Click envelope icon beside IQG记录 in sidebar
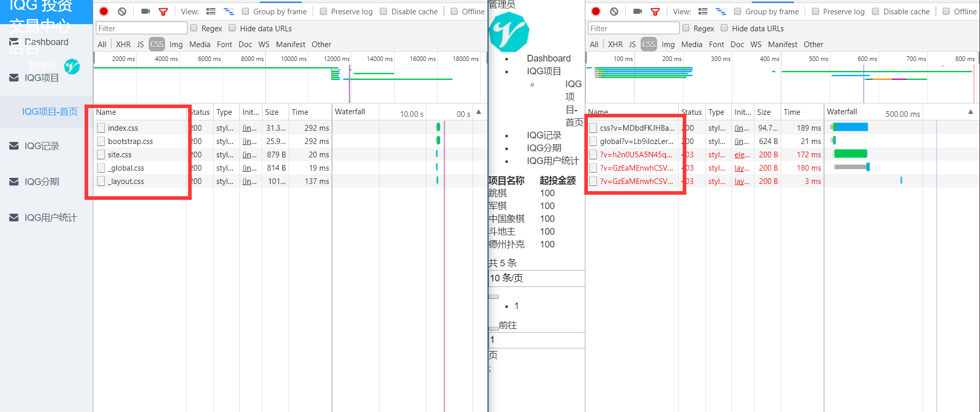The image size is (980, 412). (14, 146)
